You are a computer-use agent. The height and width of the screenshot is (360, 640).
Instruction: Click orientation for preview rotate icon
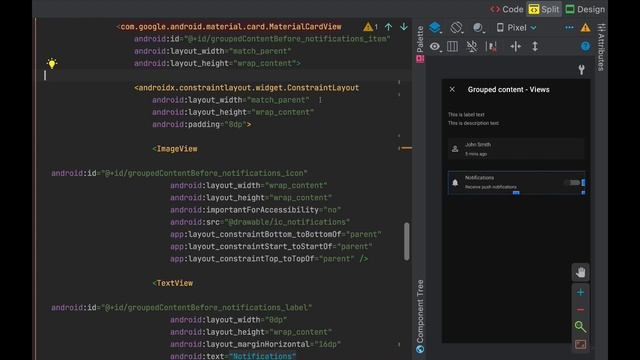pos(456,27)
